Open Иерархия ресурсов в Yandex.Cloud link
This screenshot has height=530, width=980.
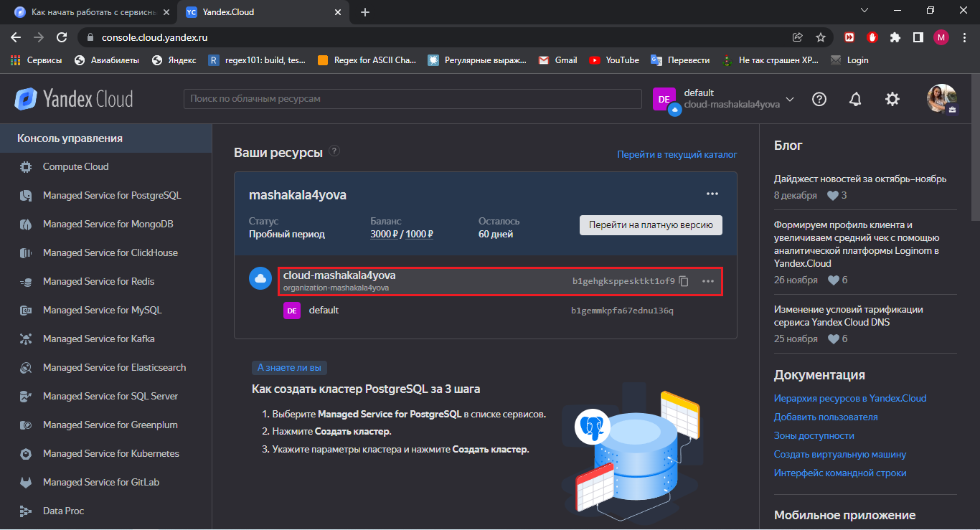click(x=850, y=399)
